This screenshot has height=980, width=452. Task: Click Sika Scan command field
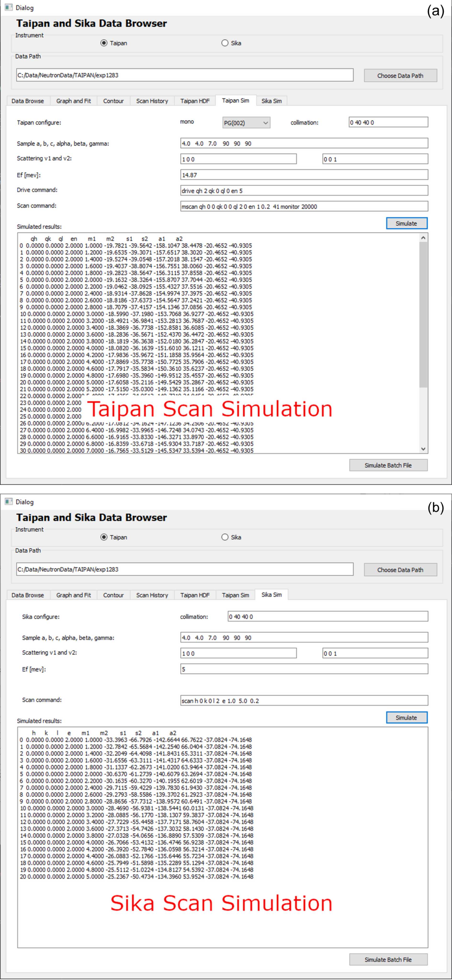coord(304,700)
